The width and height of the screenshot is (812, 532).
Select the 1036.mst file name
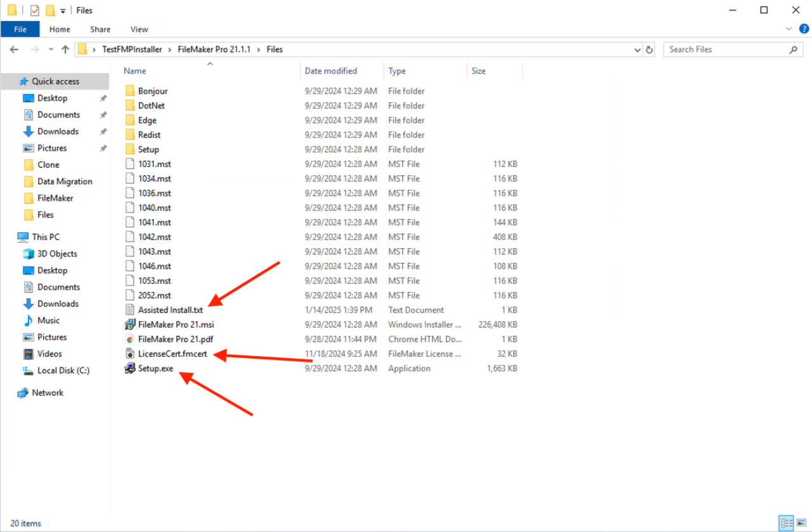pos(154,193)
